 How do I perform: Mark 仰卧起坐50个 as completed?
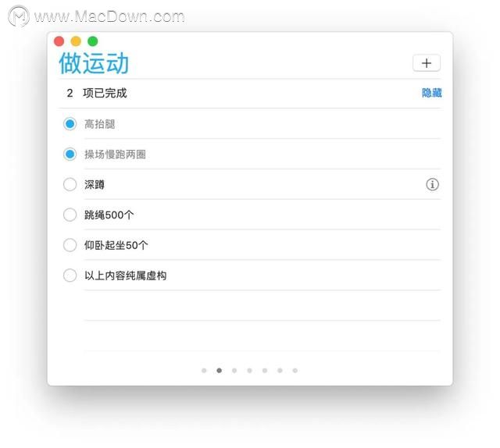click(70, 245)
